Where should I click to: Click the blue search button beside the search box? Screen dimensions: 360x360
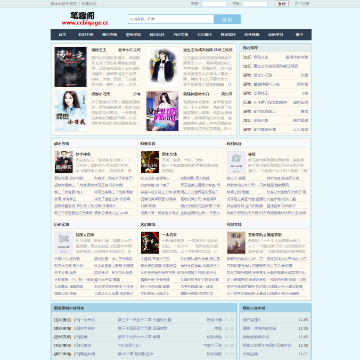pyautogui.click(x=227, y=19)
